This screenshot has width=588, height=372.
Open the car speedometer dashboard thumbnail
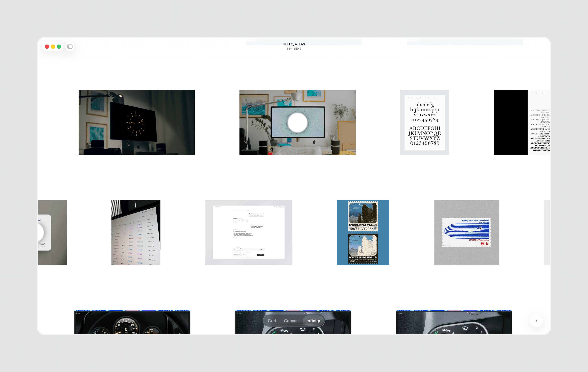click(x=132, y=322)
